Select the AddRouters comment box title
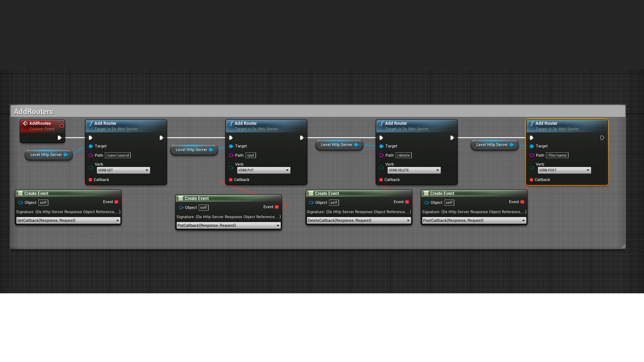This screenshot has width=644, height=362. 34,112
